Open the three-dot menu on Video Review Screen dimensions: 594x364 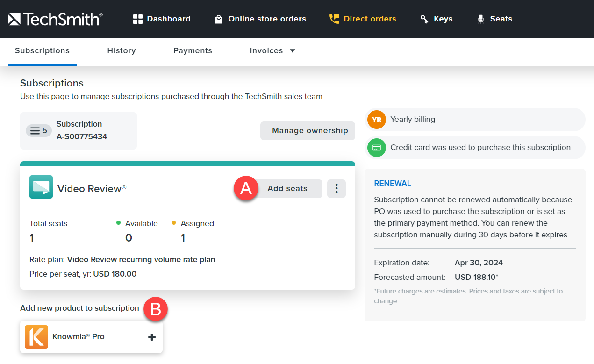pos(336,188)
